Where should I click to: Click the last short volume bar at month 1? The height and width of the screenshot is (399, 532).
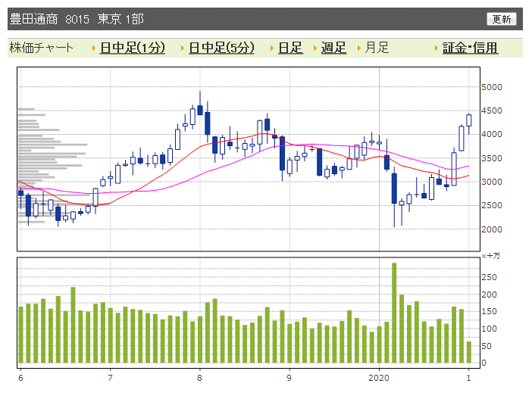click(x=469, y=352)
